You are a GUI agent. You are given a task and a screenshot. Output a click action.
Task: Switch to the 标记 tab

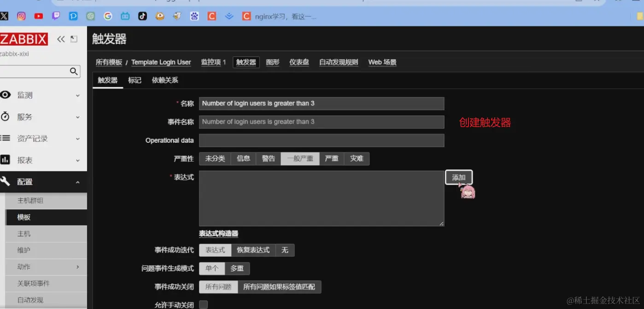coord(135,80)
